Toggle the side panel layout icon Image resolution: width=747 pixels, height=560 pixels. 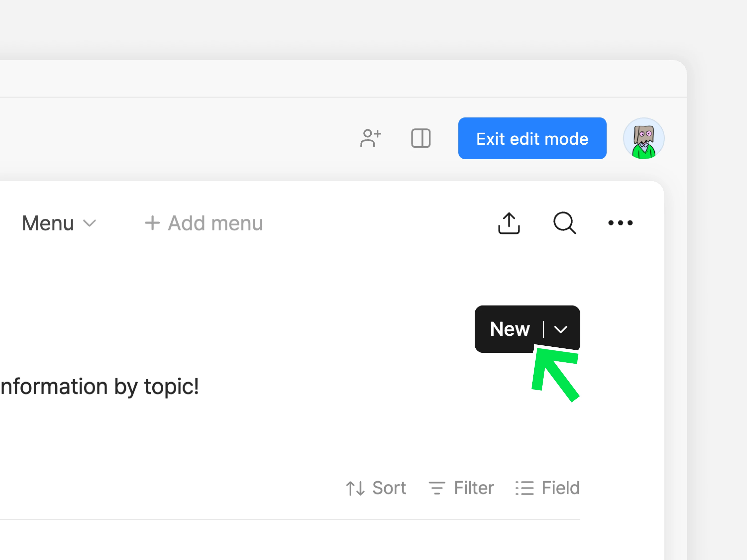[x=421, y=138]
